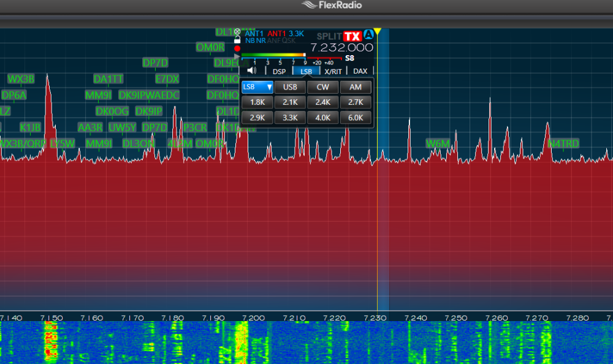Screen dimensions: 613x364
Task: Click the 7.260 frequency axis label
Action: (x=497, y=318)
